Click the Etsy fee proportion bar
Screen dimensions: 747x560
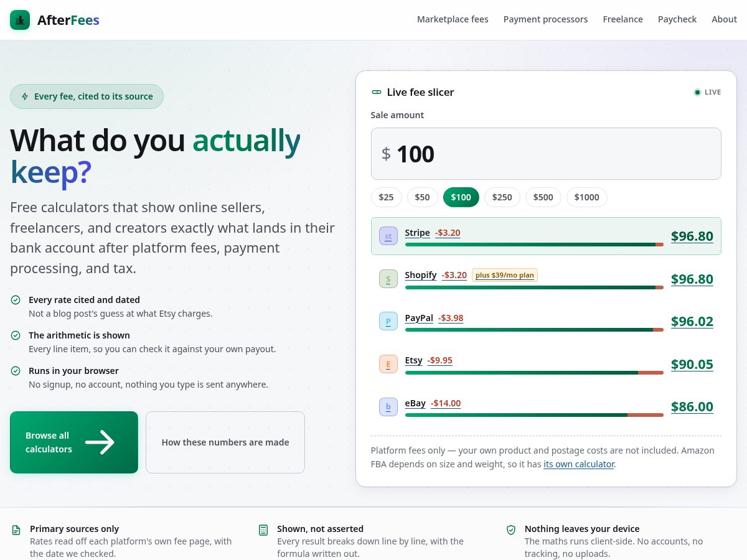534,372
